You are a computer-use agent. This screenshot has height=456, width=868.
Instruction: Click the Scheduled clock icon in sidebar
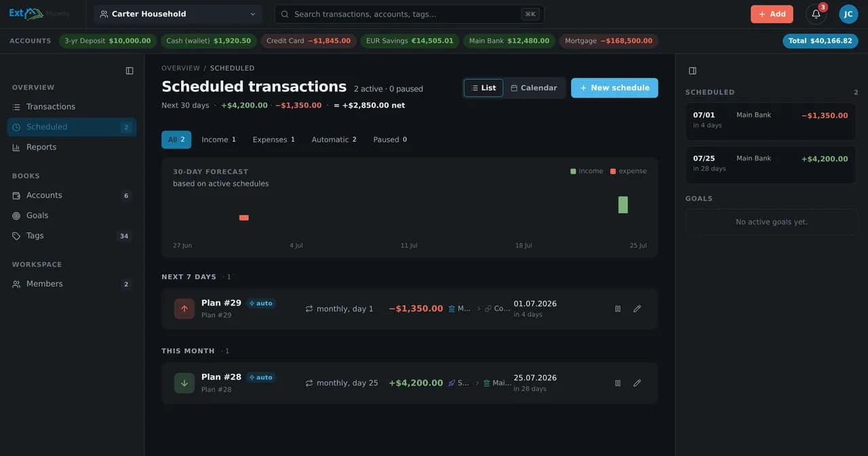16,127
